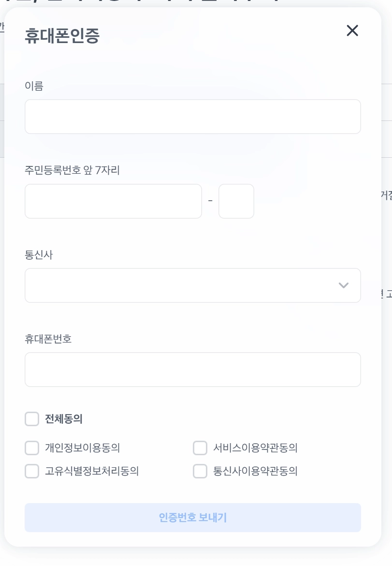Viewport: 392px width, 566px height.
Task: Click the 서비스이용약관동의 label text
Action: [x=255, y=448]
